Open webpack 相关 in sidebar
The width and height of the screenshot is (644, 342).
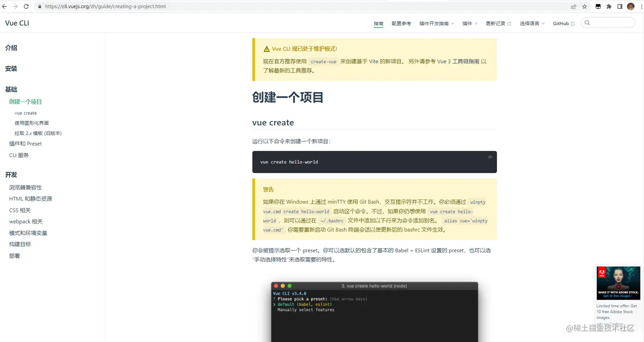point(26,222)
